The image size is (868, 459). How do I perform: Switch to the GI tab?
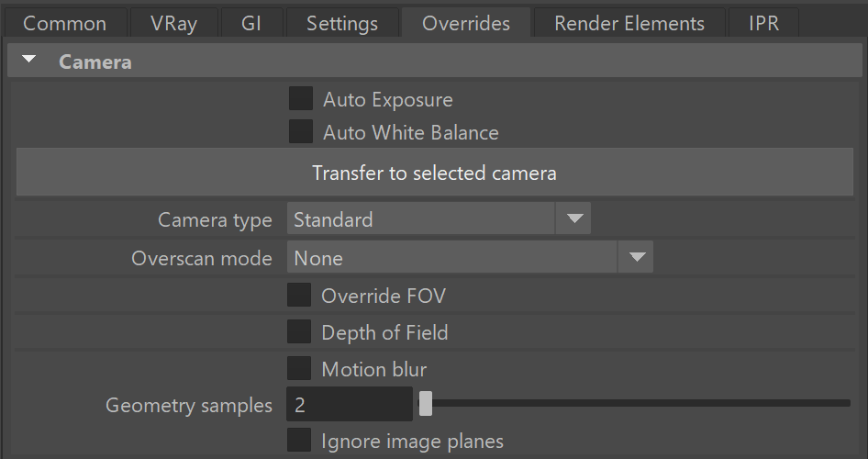(251, 23)
